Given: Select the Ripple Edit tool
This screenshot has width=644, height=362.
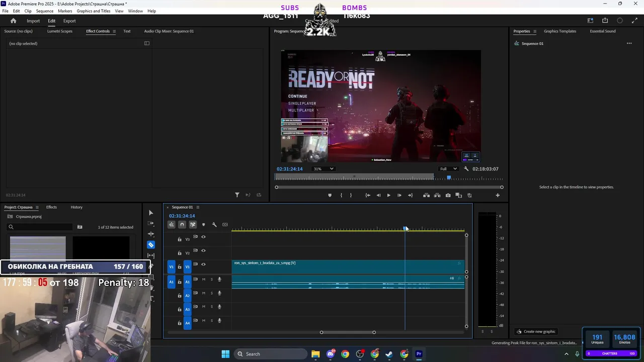Looking at the screenshot, I should [x=151, y=234].
